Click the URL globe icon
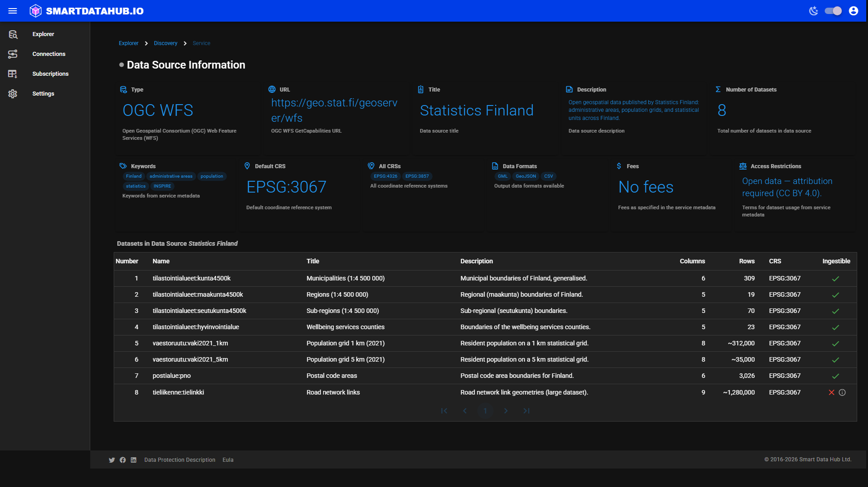Screen dimensions: 868x487 click(272, 89)
